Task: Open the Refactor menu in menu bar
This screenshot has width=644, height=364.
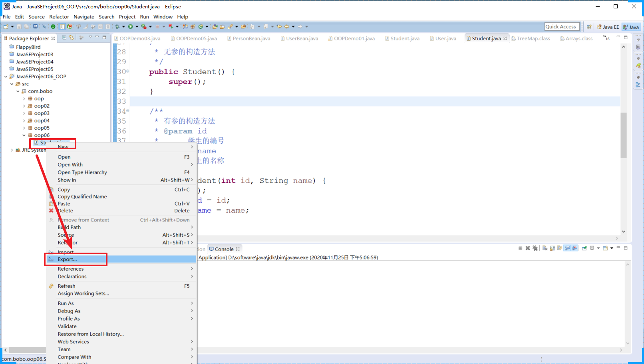Action: click(59, 17)
